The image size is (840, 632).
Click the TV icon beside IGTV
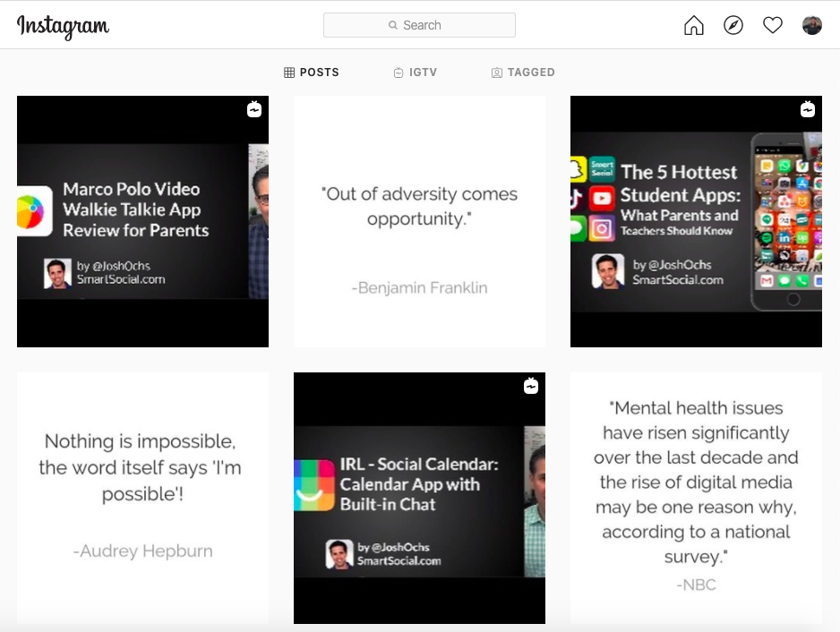[x=398, y=73]
